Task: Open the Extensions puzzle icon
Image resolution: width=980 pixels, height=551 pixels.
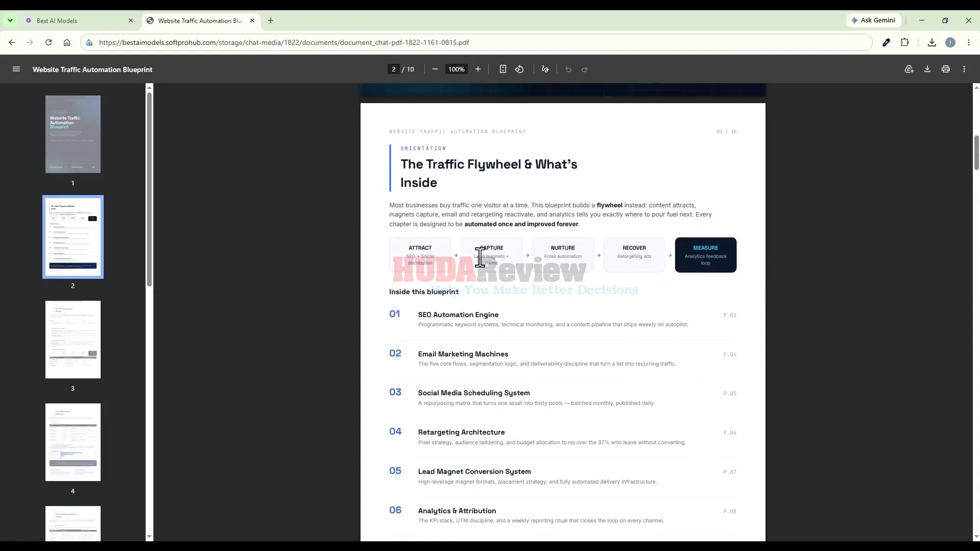Action: 905,42
